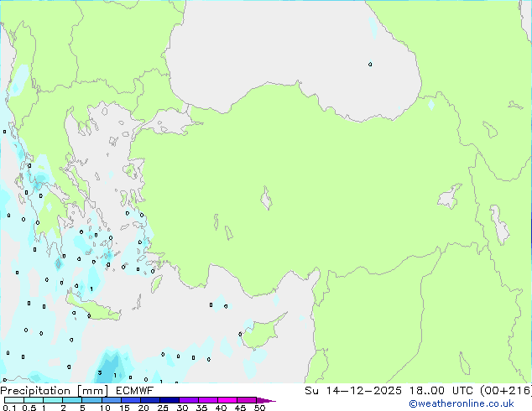This screenshot has width=532, height=411.
Task: Click Lake Van in eastern Turkey
Action: pyautogui.click(x=448, y=198)
